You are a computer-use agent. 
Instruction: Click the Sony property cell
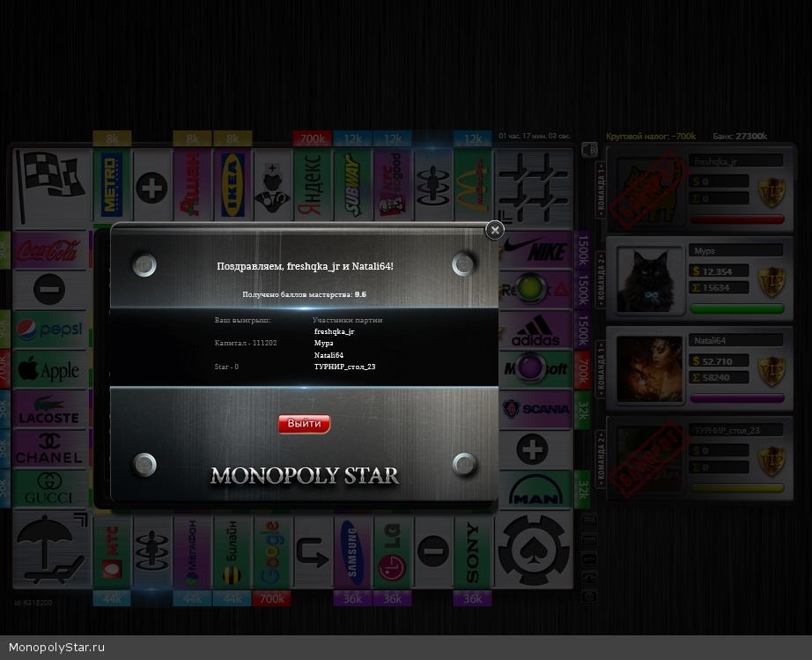(473, 552)
